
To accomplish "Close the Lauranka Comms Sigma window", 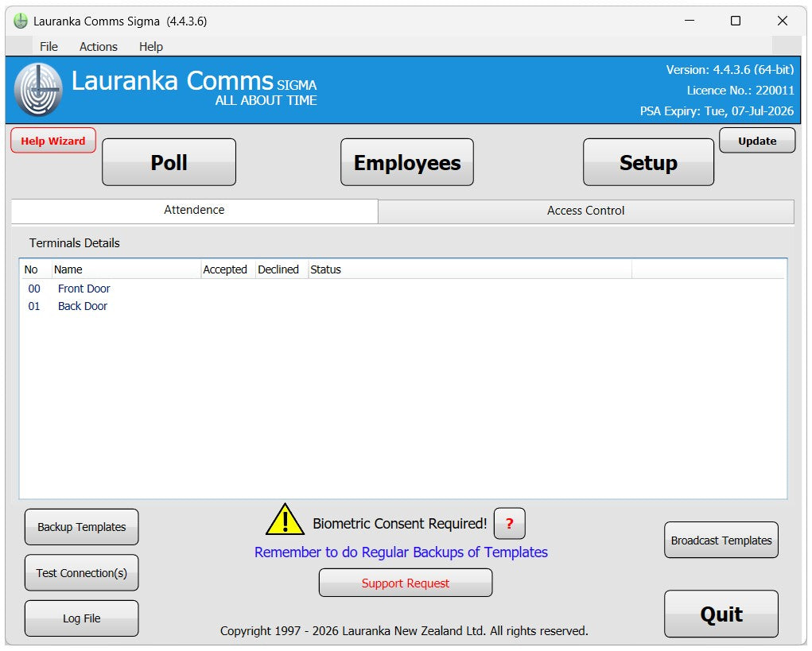I will pyautogui.click(x=783, y=21).
